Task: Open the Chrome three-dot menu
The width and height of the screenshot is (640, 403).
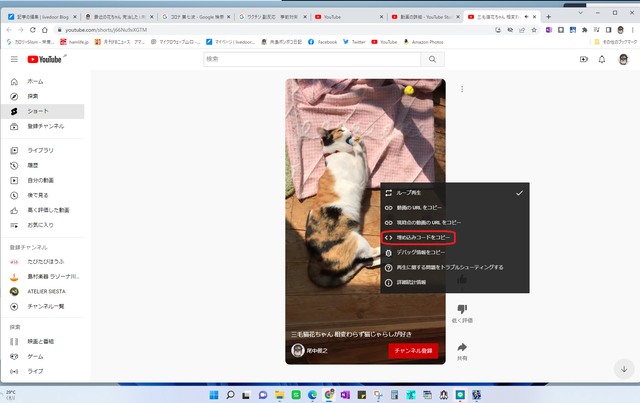Action: click(x=633, y=30)
